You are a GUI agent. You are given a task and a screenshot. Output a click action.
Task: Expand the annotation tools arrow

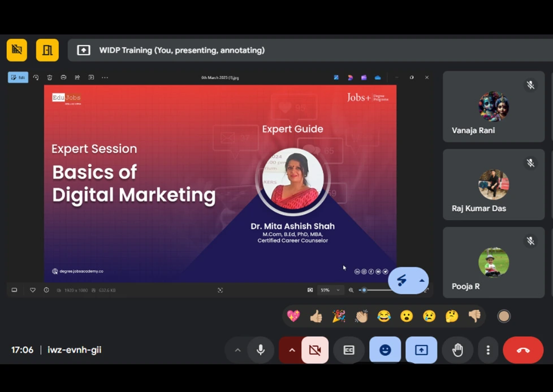[421, 281]
